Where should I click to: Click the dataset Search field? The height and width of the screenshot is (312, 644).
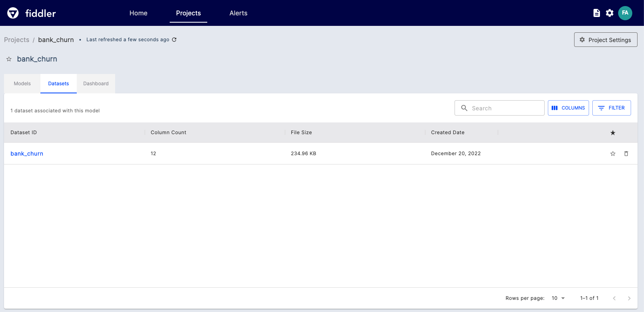(499, 108)
